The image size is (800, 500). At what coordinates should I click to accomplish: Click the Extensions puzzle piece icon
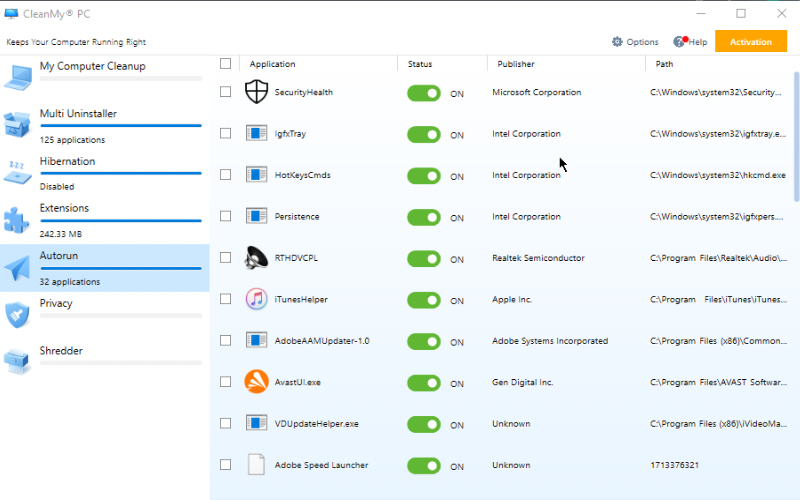tap(17, 220)
